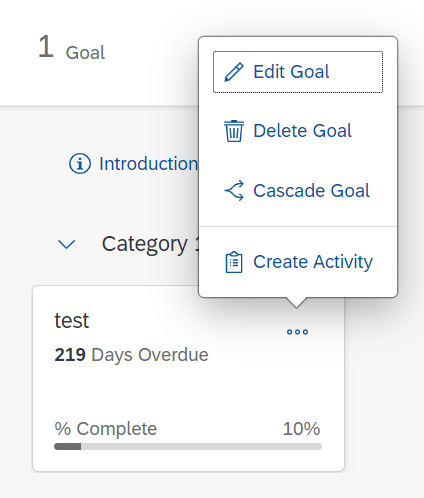Select the Cascade Goal menu entry
The image size is (424, 498).
[298, 191]
